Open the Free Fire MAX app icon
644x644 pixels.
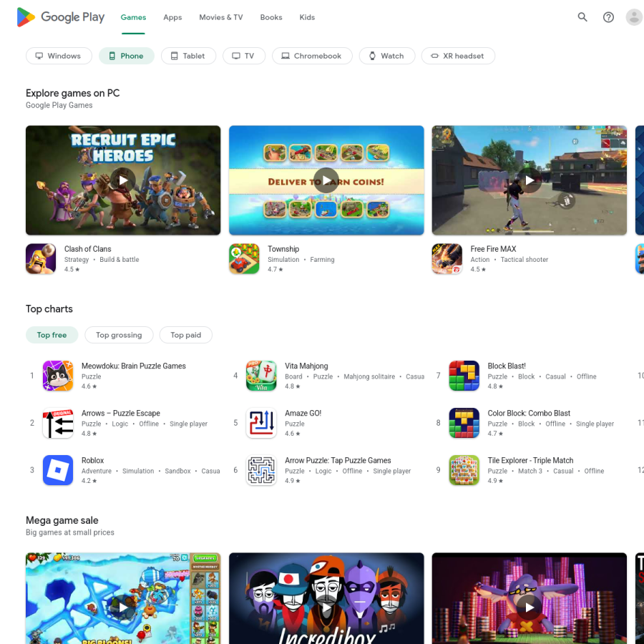point(447,259)
